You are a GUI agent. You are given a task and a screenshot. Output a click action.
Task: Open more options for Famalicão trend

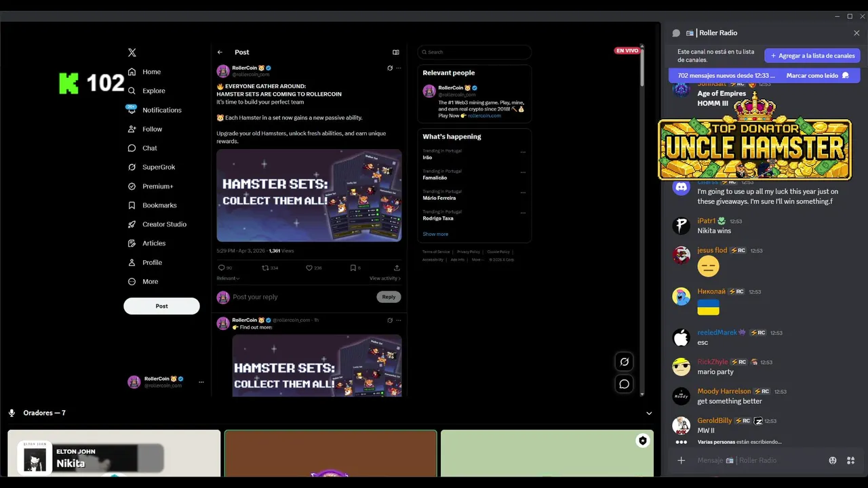pyautogui.click(x=523, y=173)
